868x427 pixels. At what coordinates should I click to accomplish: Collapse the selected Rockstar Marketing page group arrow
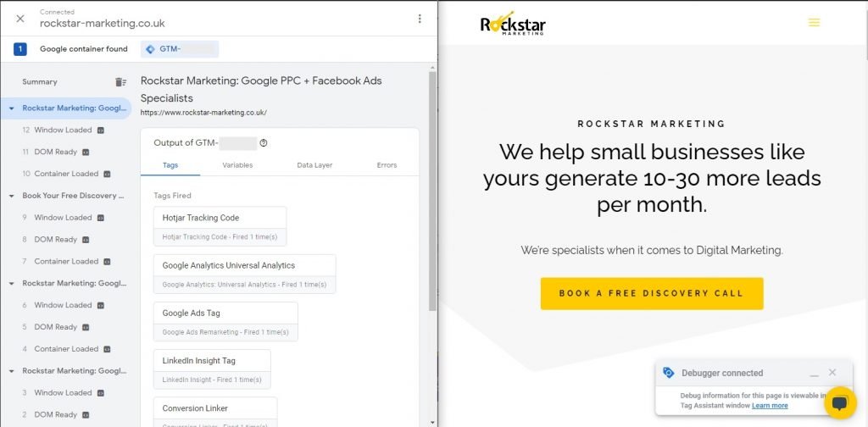[x=12, y=108]
